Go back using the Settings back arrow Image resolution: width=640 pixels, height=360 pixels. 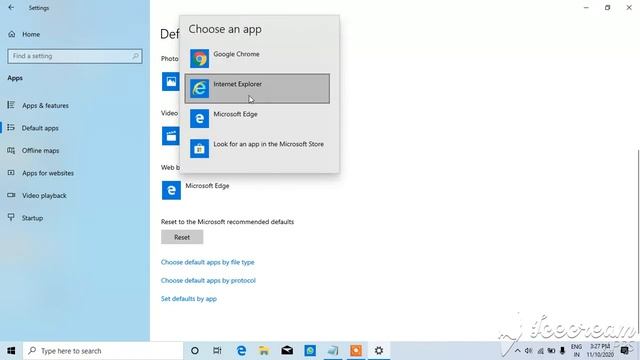11,8
